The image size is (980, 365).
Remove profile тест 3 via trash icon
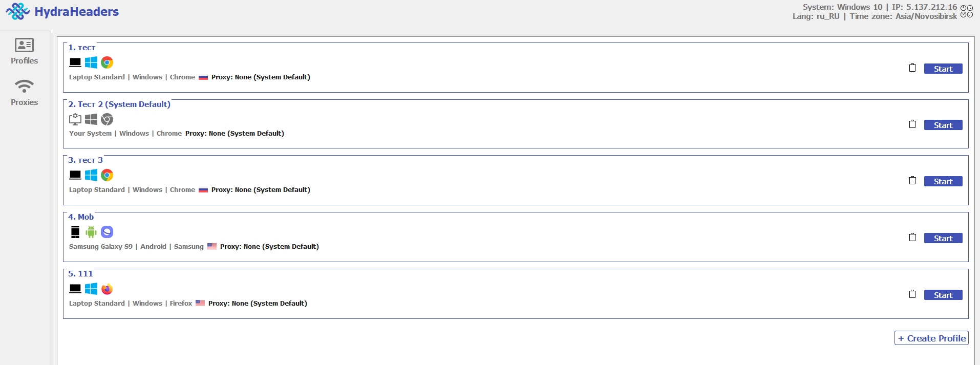(912, 181)
